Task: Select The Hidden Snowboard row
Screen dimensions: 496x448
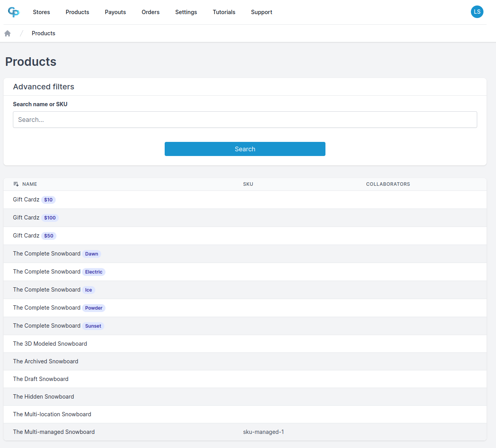Action: pos(44,397)
